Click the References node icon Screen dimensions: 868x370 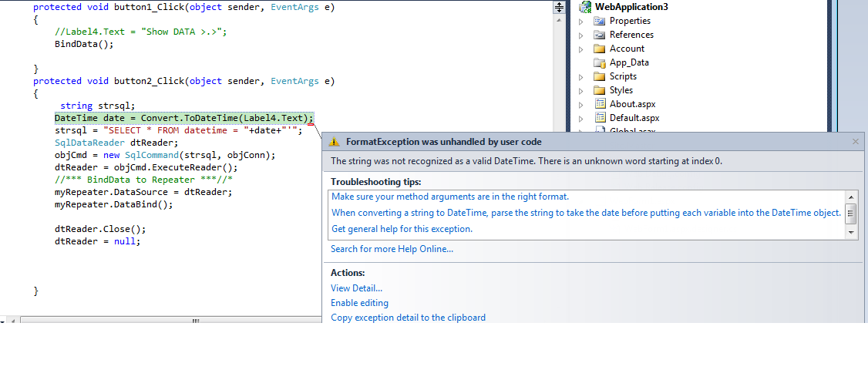coord(600,35)
